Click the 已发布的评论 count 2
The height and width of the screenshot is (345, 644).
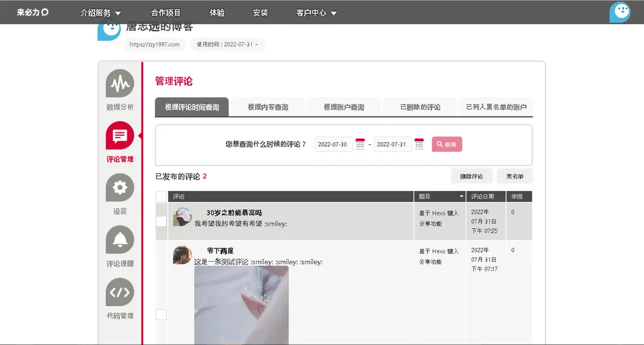click(205, 176)
